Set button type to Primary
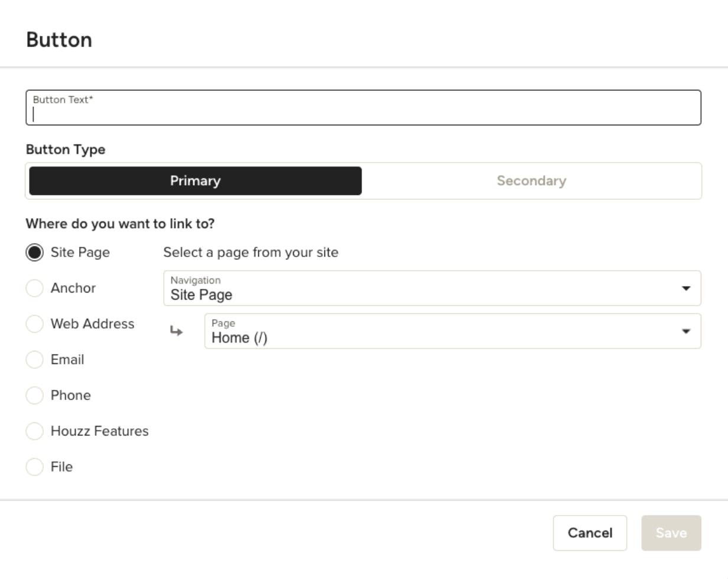 [195, 181]
